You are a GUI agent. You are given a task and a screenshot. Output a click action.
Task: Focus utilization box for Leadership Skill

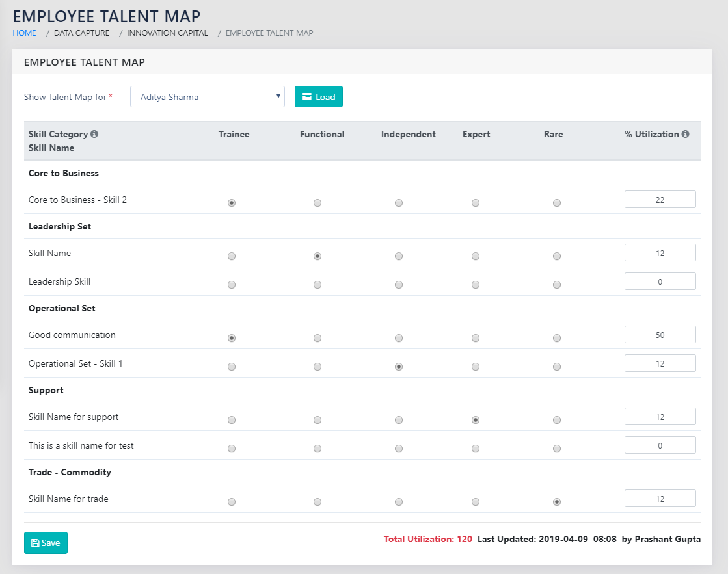[x=660, y=281]
